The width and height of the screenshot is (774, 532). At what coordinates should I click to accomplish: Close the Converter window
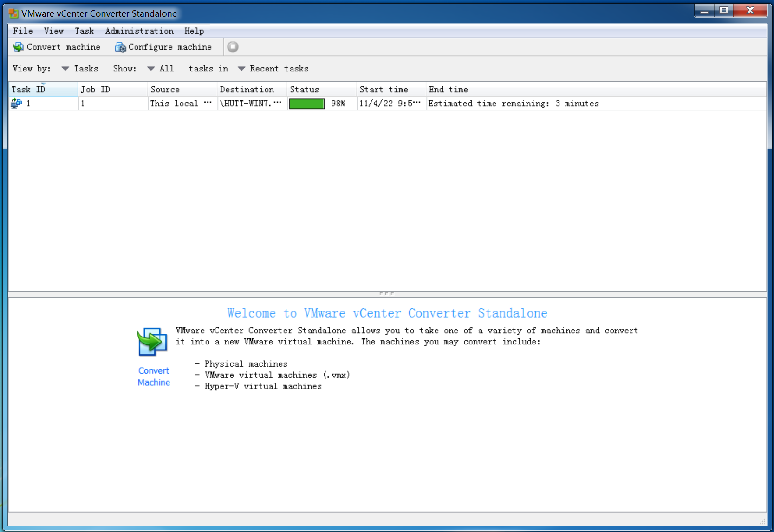click(x=750, y=11)
